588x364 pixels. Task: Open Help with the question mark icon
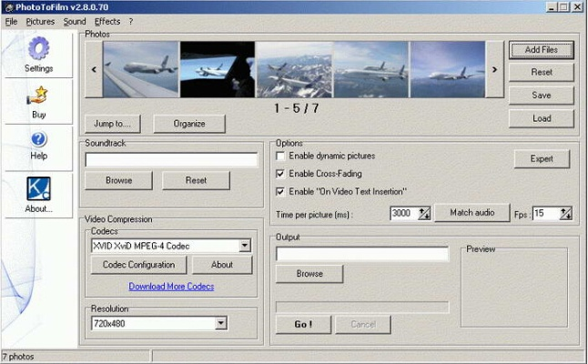[38, 140]
